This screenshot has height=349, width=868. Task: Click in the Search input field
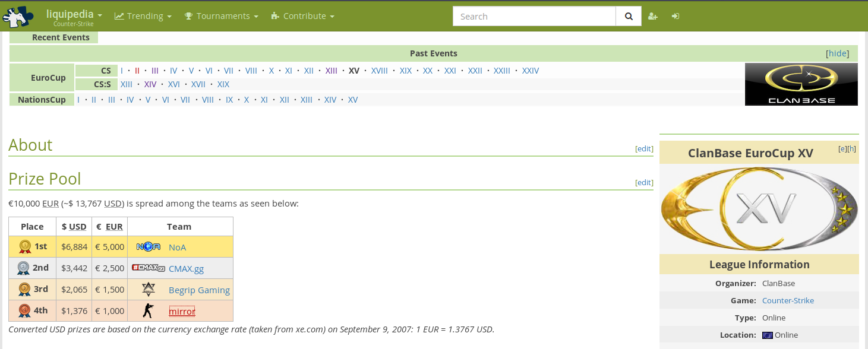click(x=534, y=16)
